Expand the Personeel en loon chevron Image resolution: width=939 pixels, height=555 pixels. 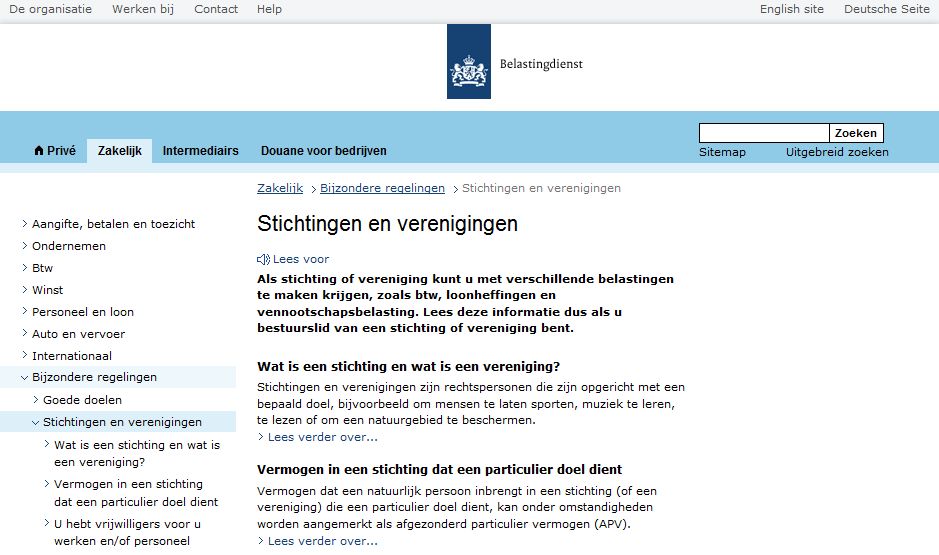point(25,311)
